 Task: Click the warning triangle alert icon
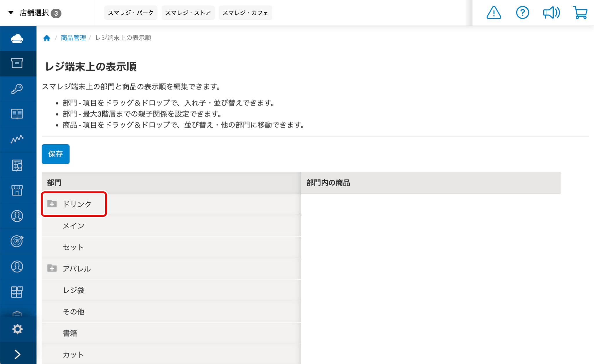[x=493, y=13]
